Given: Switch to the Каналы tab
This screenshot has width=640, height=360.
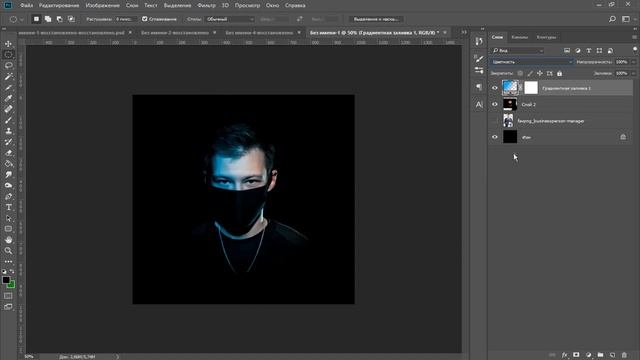Looking at the screenshot, I should [x=520, y=37].
